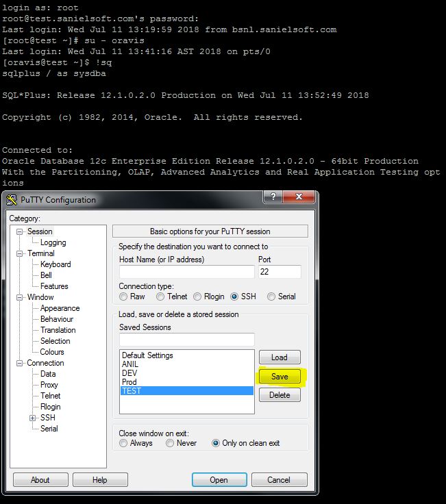Click the Help button

(100, 479)
